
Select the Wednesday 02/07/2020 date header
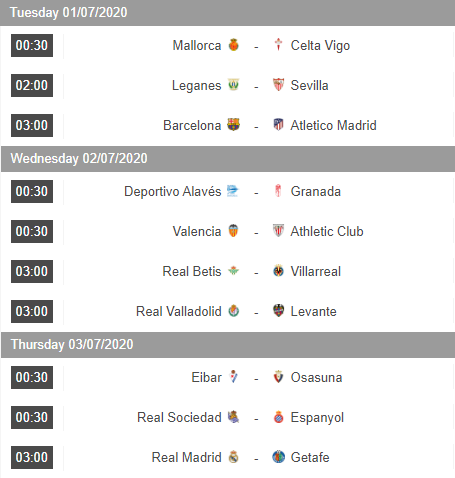click(x=227, y=159)
